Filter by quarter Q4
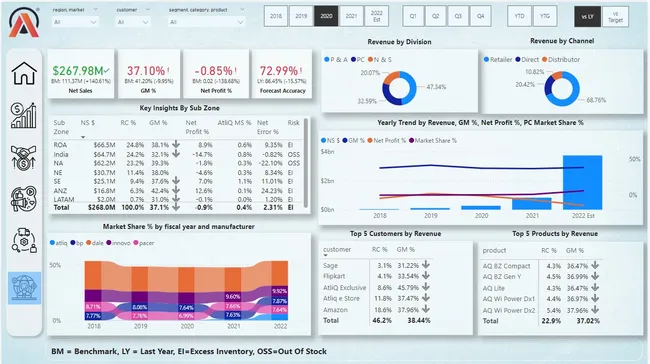Screen dimensions: 650x364 [x=480, y=16]
